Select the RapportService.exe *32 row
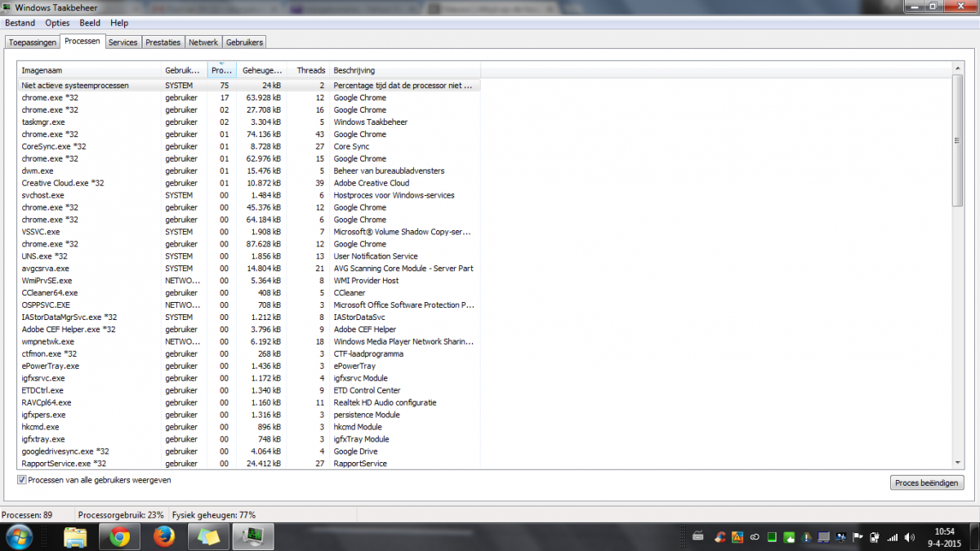Viewport: 980px width, 551px height. 248,463
